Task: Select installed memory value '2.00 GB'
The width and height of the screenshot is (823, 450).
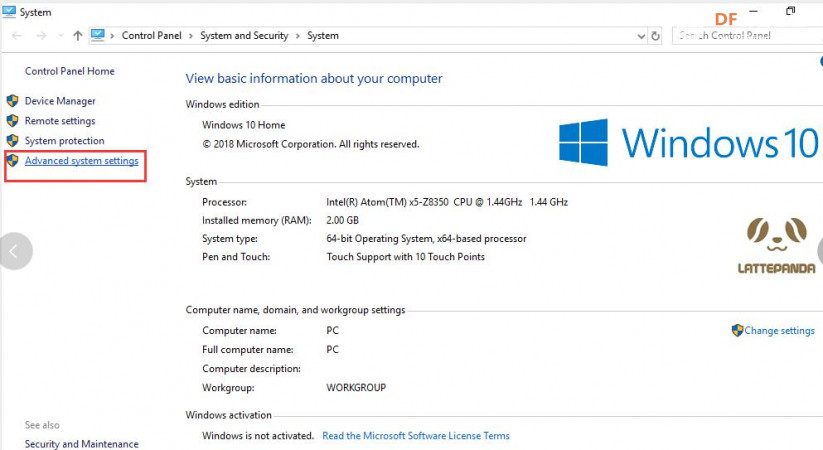Action: [342, 221]
